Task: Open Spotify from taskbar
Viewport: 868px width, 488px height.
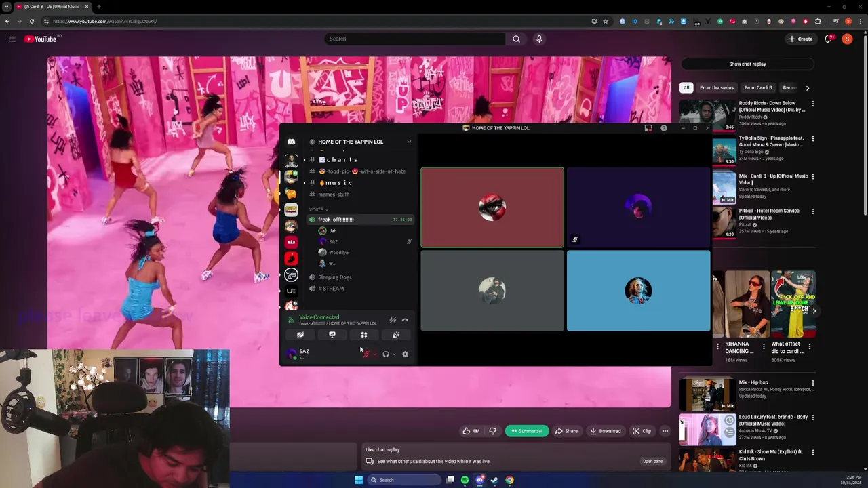Action: click(465, 480)
